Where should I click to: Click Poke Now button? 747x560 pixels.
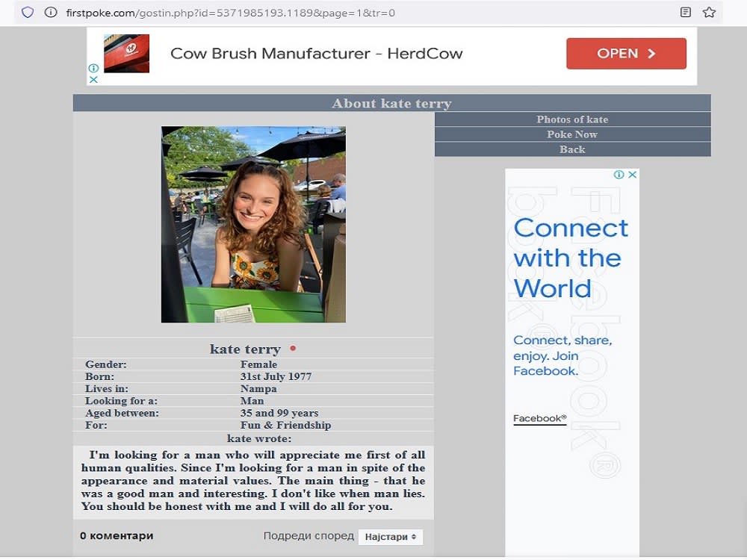572,134
